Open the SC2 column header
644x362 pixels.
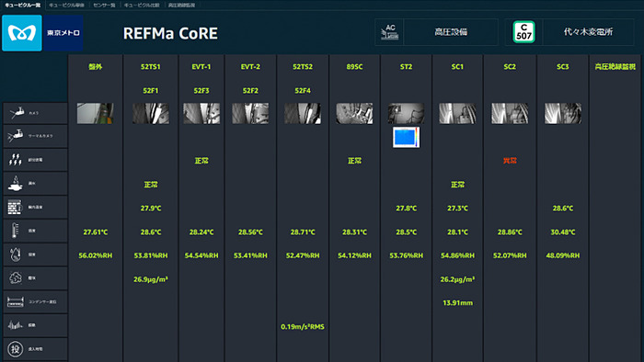click(510, 66)
